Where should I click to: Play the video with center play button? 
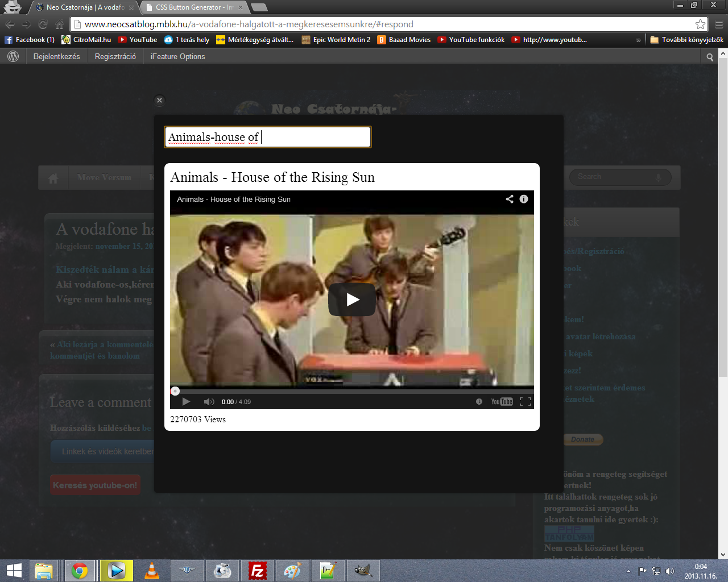pyautogui.click(x=352, y=300)
